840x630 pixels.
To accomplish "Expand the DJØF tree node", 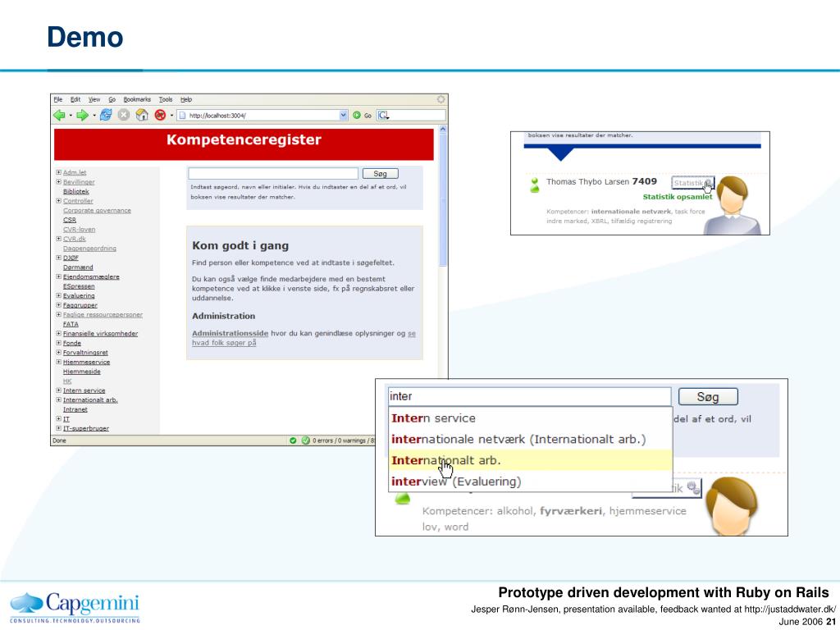I will [x=59, y=258].
